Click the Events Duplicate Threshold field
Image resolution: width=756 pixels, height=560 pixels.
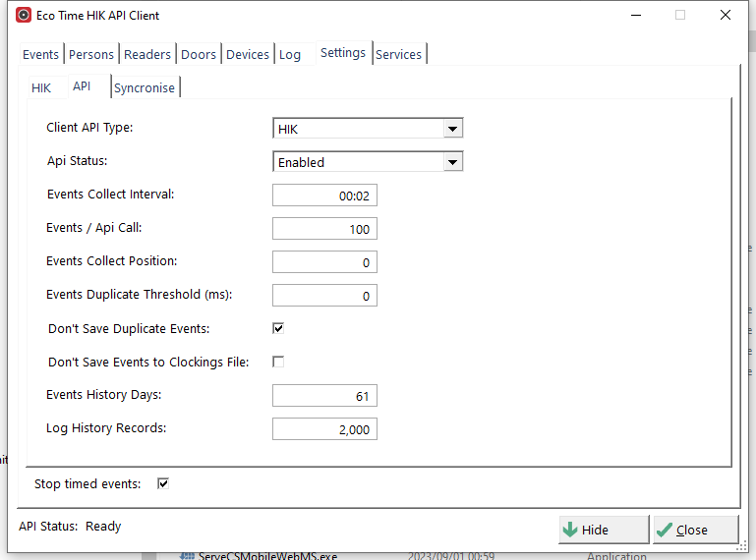(x=324, y=296)
